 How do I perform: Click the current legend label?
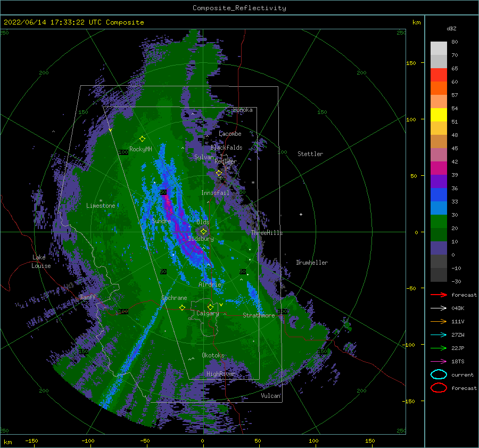462,374
